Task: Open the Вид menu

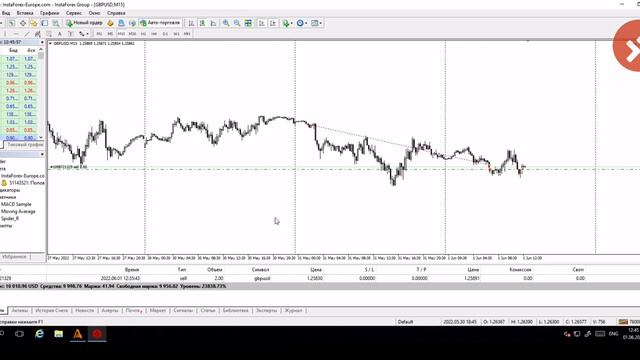Action: click(6, 13)
